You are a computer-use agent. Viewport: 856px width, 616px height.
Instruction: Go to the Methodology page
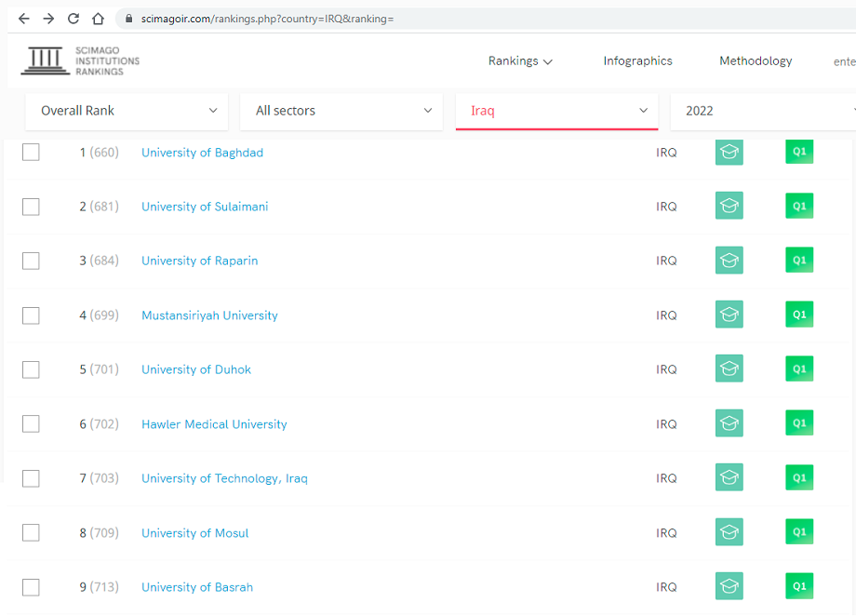[x=756, y=61]
